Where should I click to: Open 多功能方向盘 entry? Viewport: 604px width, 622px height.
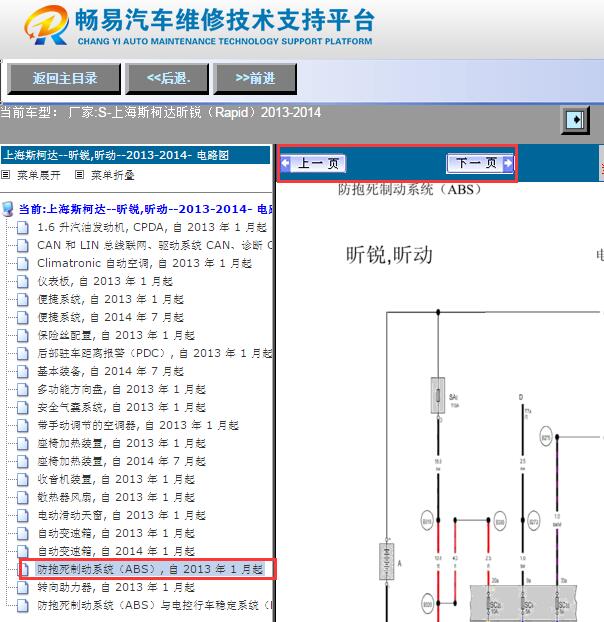(122, 389)
